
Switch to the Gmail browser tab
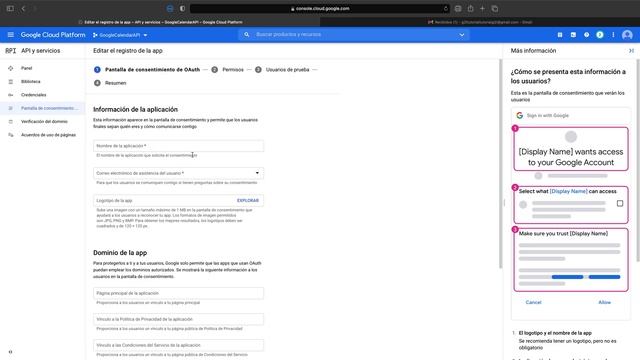pyautogui.click(x=480, y=22)
